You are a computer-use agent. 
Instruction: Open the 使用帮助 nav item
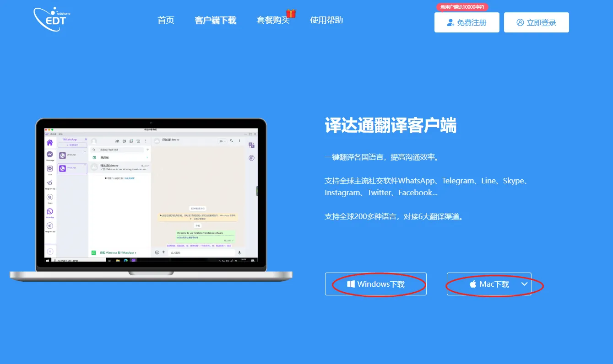pyautogui.click(x=326, y=20)
